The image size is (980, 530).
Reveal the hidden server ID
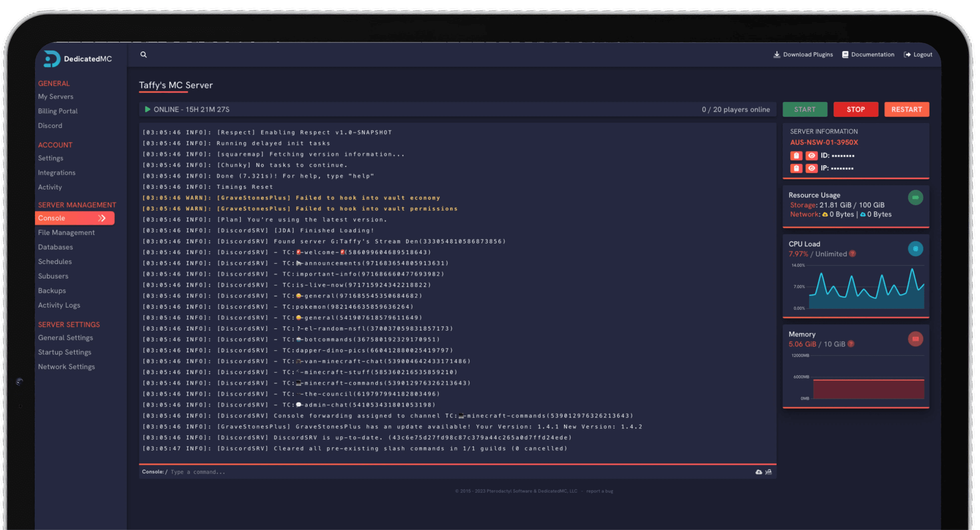812,155
